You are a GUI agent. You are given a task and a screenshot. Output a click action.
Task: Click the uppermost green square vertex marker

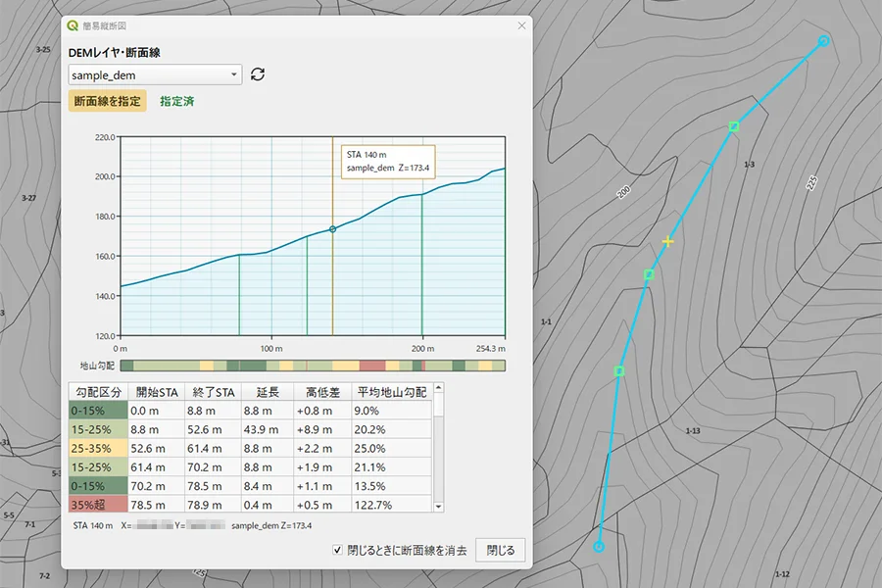coord(733,126)
